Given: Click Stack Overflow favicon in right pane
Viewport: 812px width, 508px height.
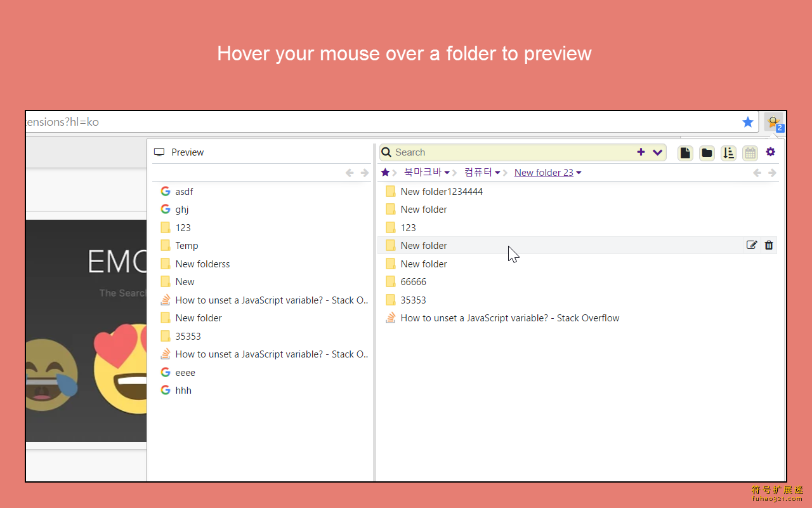Looking at the screenshot, I should 391,317.
